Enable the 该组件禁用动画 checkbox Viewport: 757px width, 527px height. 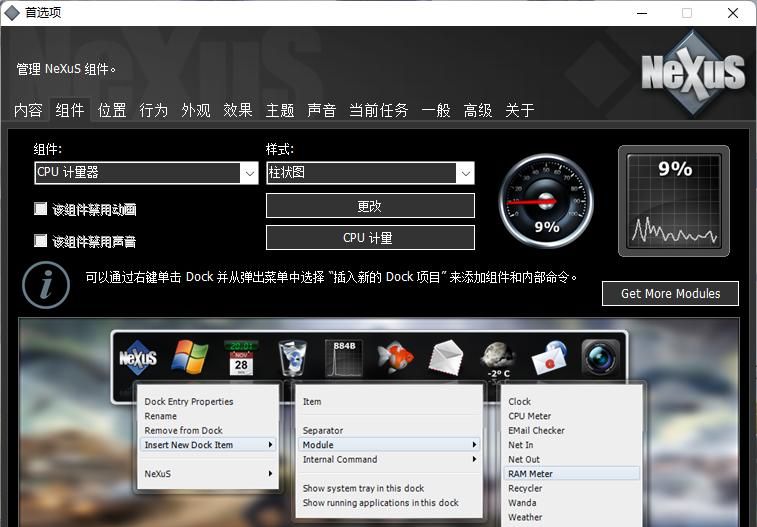(x=41, y=209)
